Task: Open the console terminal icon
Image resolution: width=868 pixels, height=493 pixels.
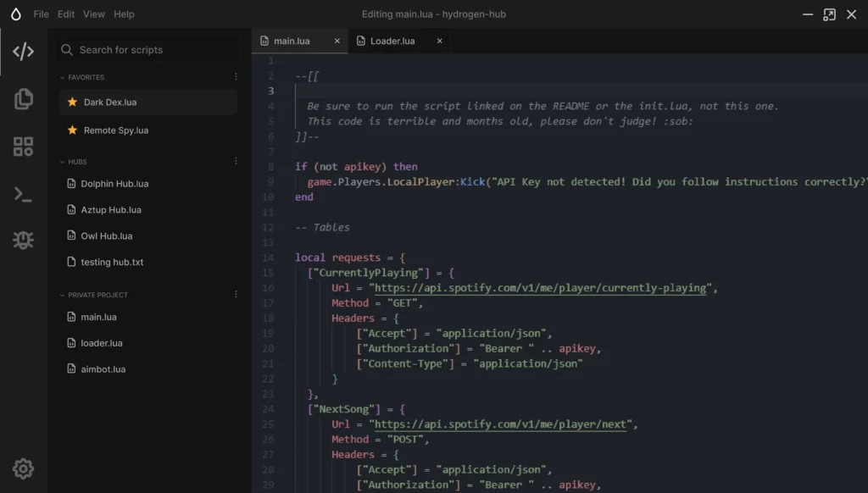Action: [23, 194]
